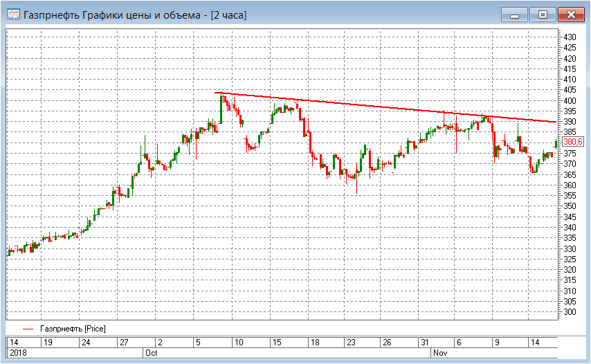Click date 31 on the time axis
This screenshot has height=364, width=591.
tap(426, 342)
